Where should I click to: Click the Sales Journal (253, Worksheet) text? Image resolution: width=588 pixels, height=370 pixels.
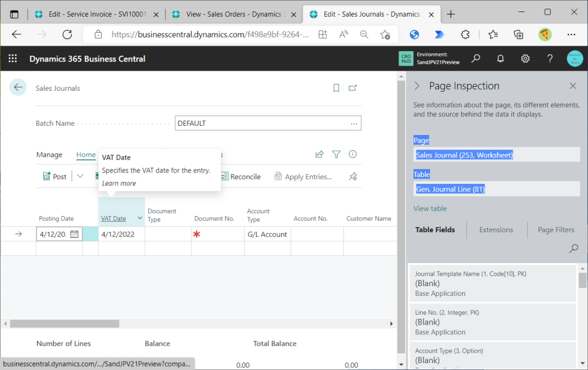464,155
